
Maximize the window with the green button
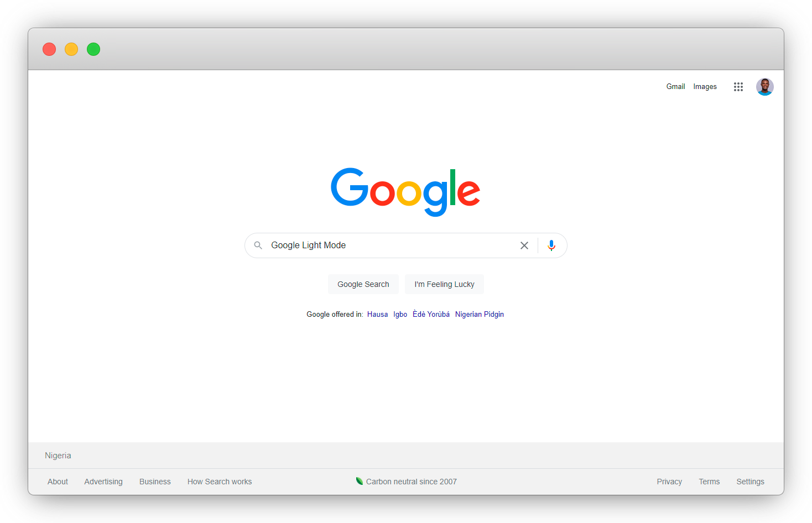[x=93, y=49]
